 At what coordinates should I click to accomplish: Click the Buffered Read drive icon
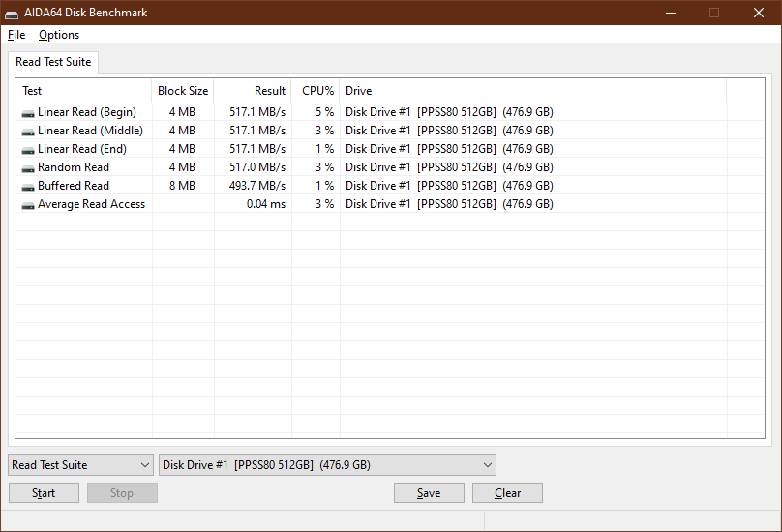pos(28,188)
